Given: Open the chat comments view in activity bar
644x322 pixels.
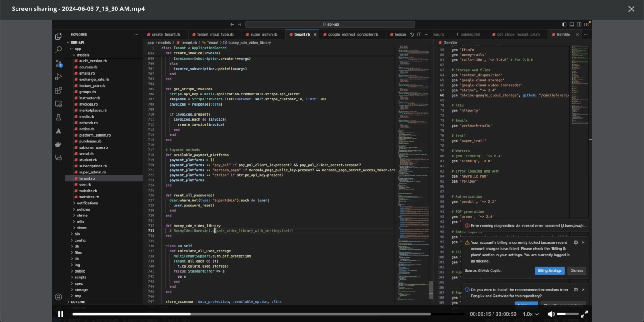Looking at the screenshot, I should pyautogui.click(x=58, y=157).
